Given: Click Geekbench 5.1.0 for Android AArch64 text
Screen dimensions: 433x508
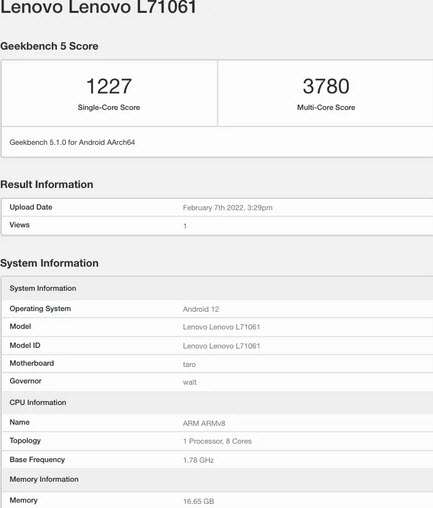Looking at the screenshot, I should click(x=72, y=142).
